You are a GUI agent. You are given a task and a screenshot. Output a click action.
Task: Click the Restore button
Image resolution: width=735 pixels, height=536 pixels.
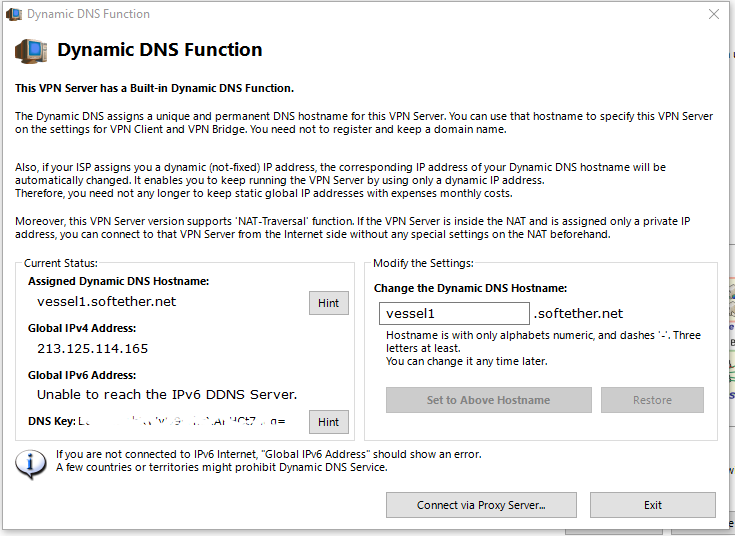click(x=652, y=400)
